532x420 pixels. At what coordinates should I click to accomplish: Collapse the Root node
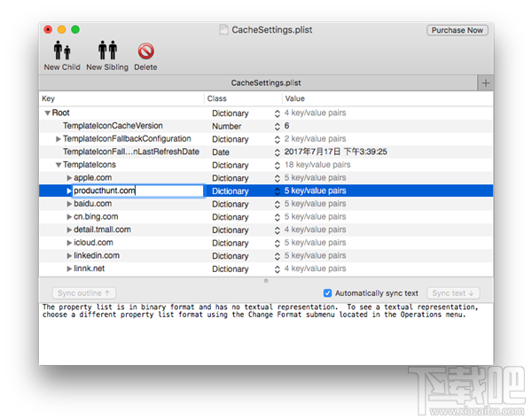click(x=47, y=113)
